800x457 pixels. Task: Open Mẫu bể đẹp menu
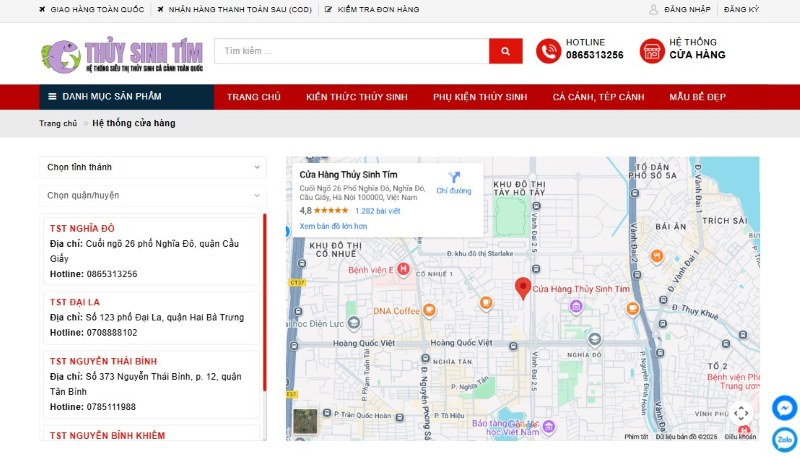697,97
